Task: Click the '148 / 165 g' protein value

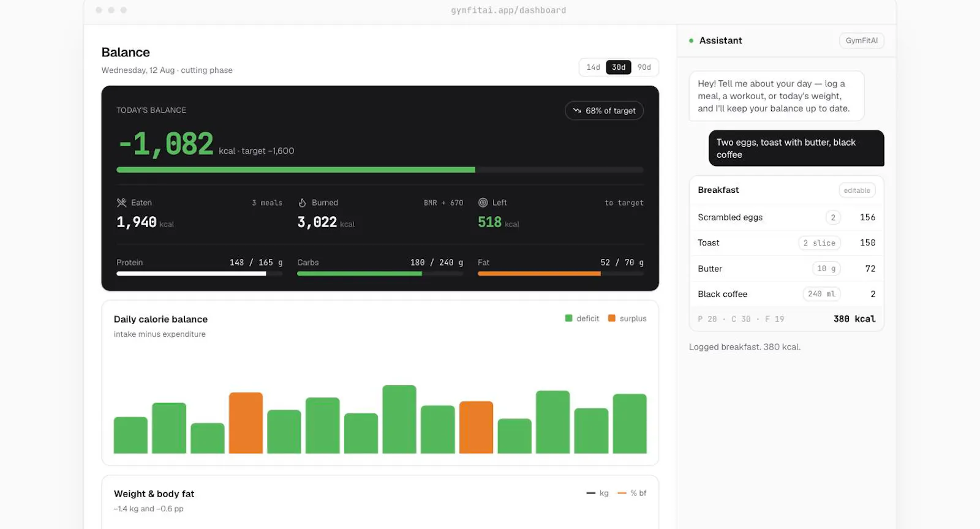Action: [256, 263]
